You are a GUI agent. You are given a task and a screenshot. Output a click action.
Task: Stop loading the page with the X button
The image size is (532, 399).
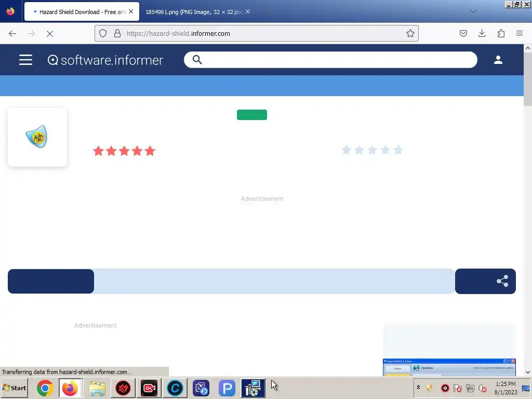(50, 34)
